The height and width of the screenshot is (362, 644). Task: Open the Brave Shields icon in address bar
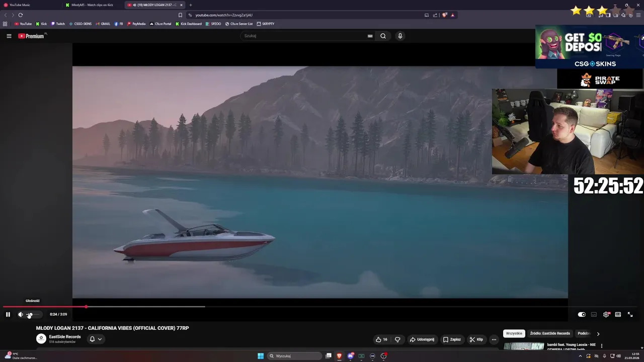(x=444, y=15)
